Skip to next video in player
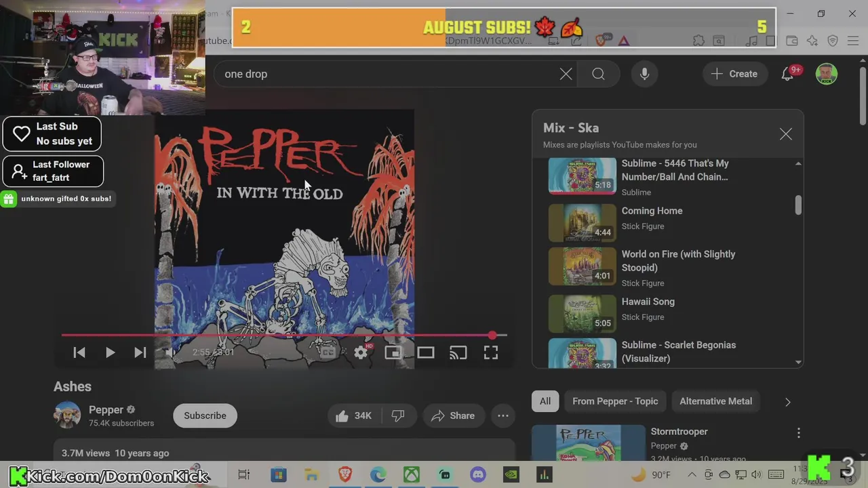The width and height of the screenshot is (868, 488). click(x=140, y=352)
